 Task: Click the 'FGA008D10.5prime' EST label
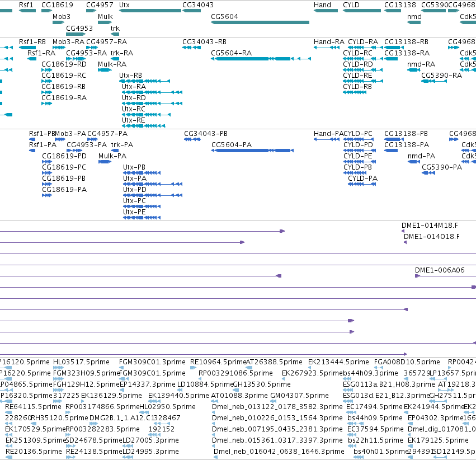click(x=407, y=362)
